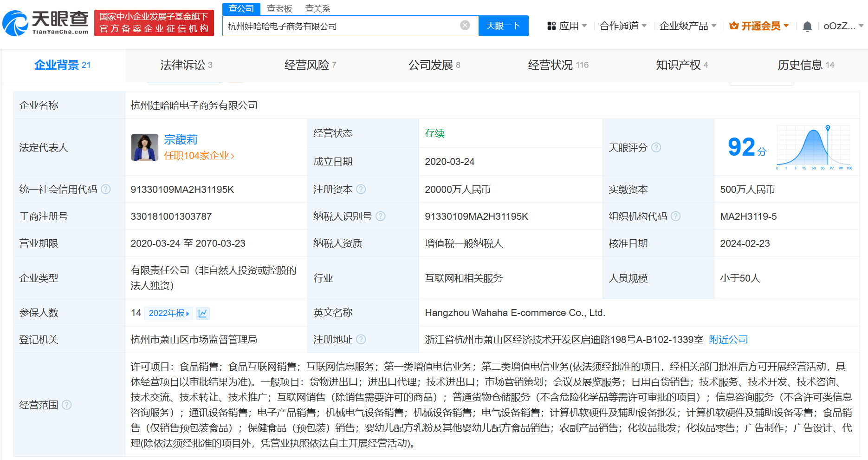Open legal representative 宗馥莉 profile link
Screen dimensions: 868x460
click(181, 139)
